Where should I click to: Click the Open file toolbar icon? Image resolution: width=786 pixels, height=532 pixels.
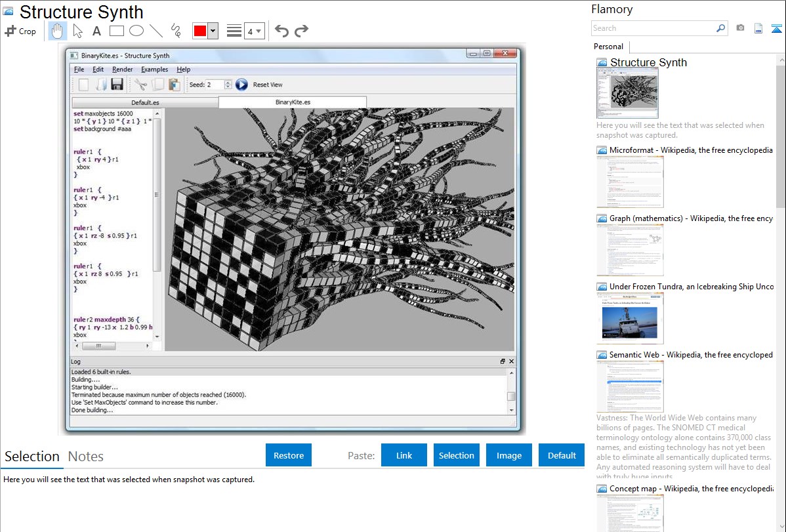pyautogui.click(x=101, y=85)
